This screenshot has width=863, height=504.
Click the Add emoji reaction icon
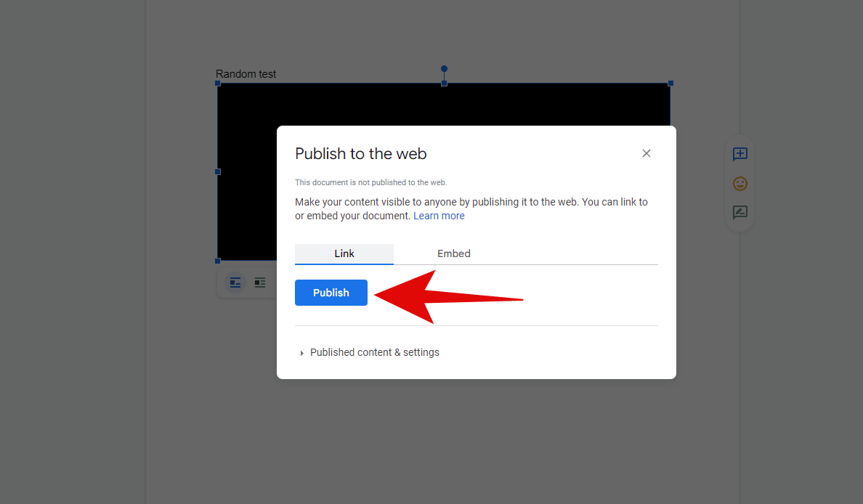click(740, 183)
